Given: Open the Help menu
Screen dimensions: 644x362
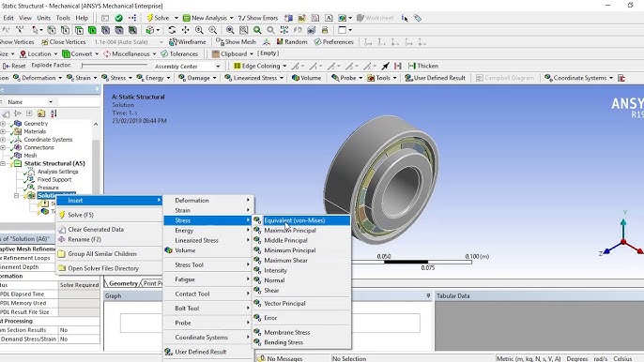Looking at the screenshot, I should click(82, 18).
